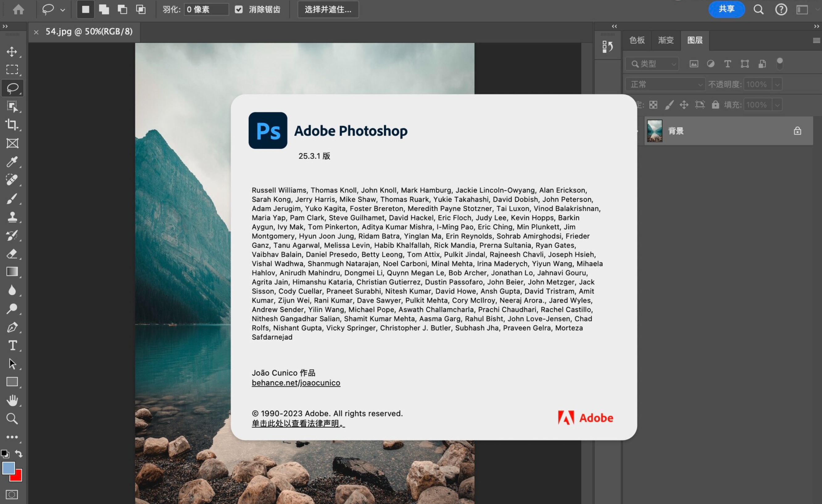Viewport: 822px width, 504px height.
Task: Swap foreground and background colors
Action: [19, 454]
